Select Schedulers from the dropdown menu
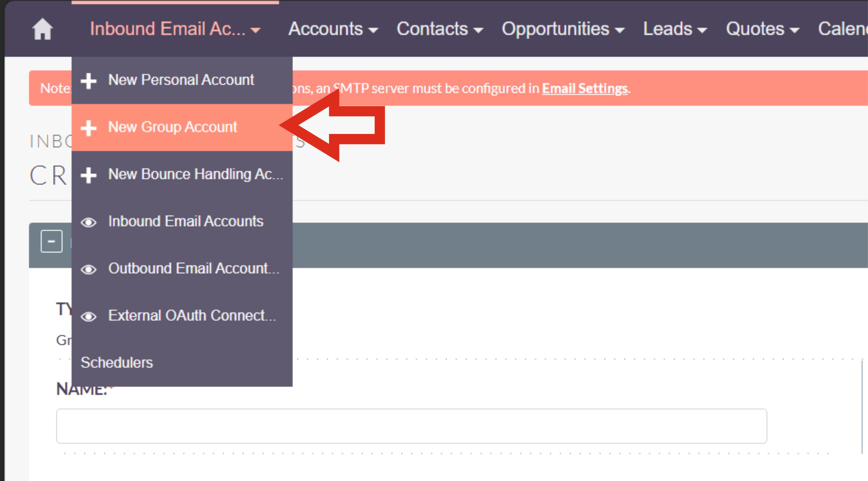 pos(117,363)
